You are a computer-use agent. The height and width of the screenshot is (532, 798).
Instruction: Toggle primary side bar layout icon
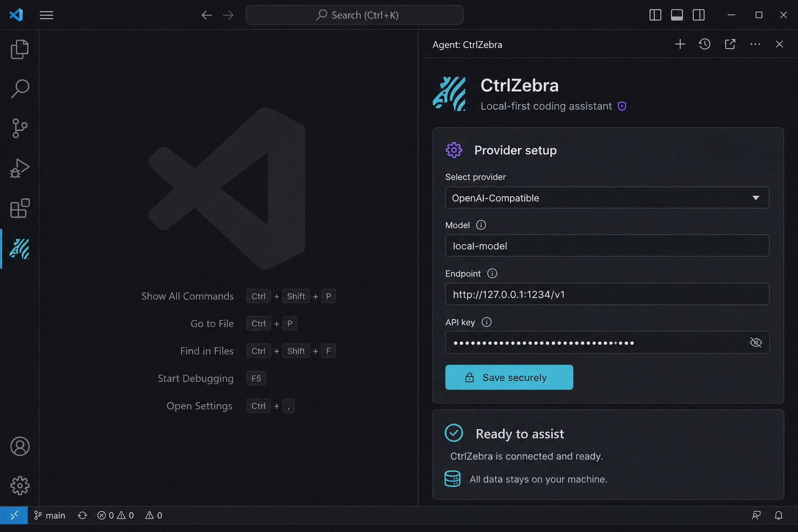[655, 15]
